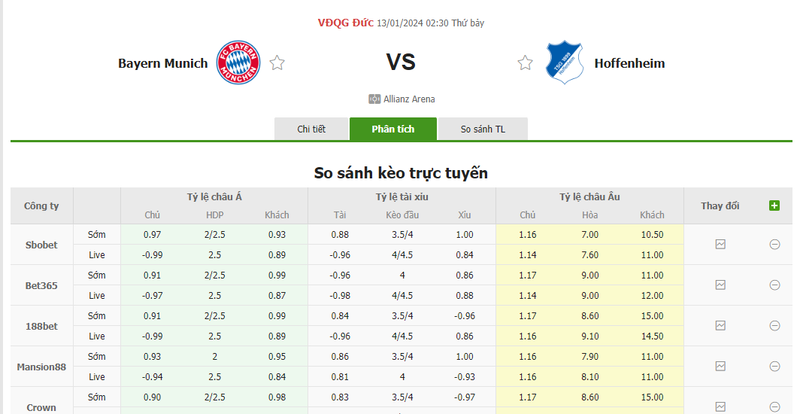This screenshot has width=800, height=414.
Task: Select the Phân tích tab
Action: coord(393,129)
